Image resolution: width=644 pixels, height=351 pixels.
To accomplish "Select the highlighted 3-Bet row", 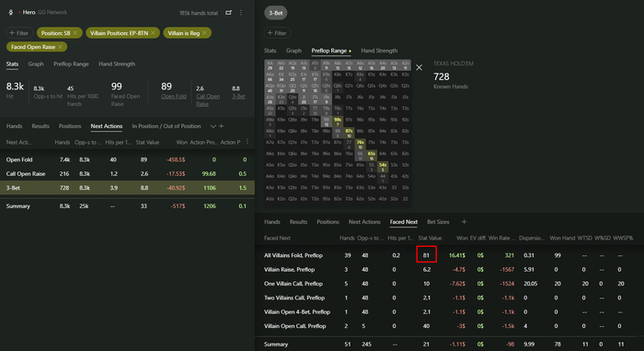I will point(127,188).
